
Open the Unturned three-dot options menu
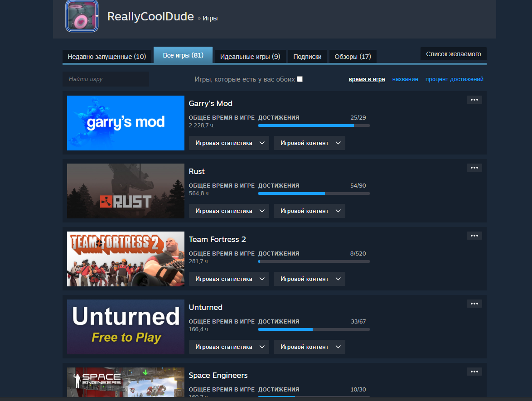coord(474,304)
